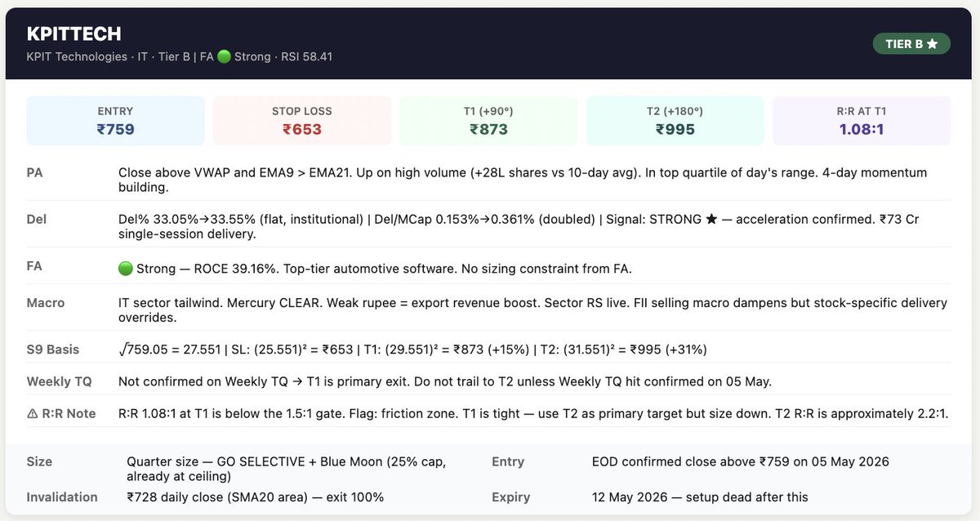The width and height of the screenshot is (980, 521).
Task: Click the Weekly TQ row label
Action: [60, 381]
